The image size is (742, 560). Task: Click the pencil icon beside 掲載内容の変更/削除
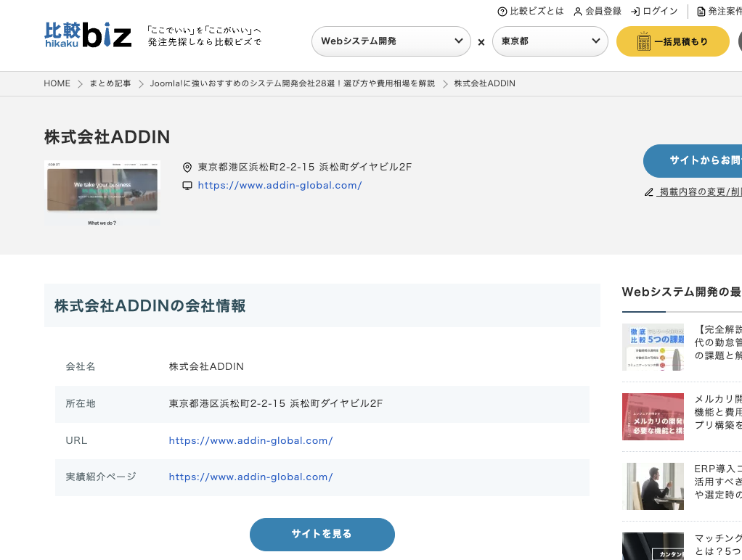click(648, 192)
